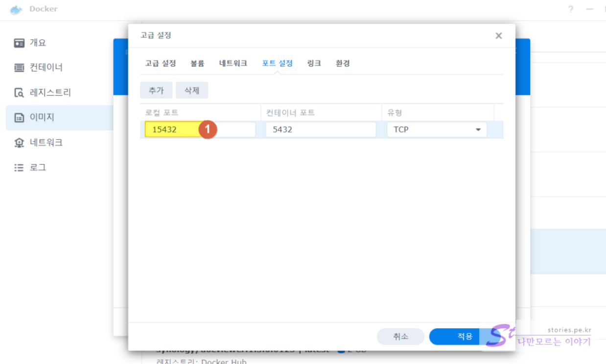Open the 로그 log list icon
The height and width of the screenshot is (364, 606).
click(19, 168)
